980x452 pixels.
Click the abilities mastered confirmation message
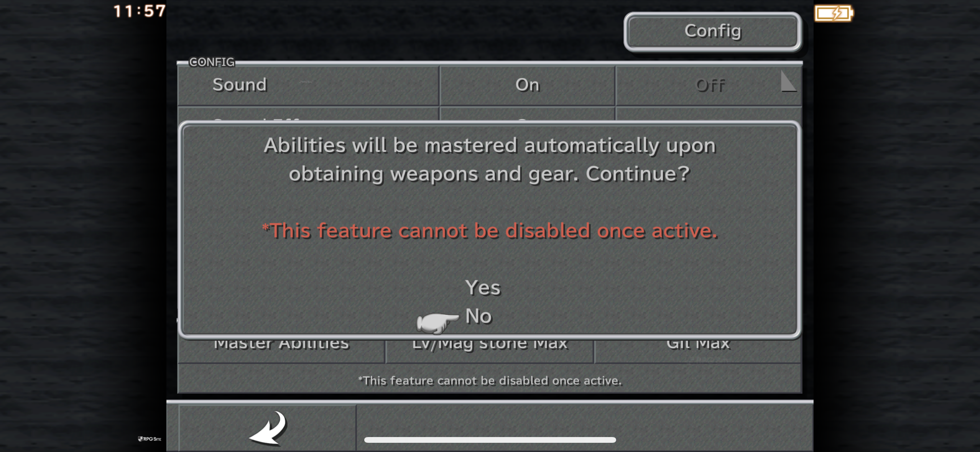coord(490,159)
